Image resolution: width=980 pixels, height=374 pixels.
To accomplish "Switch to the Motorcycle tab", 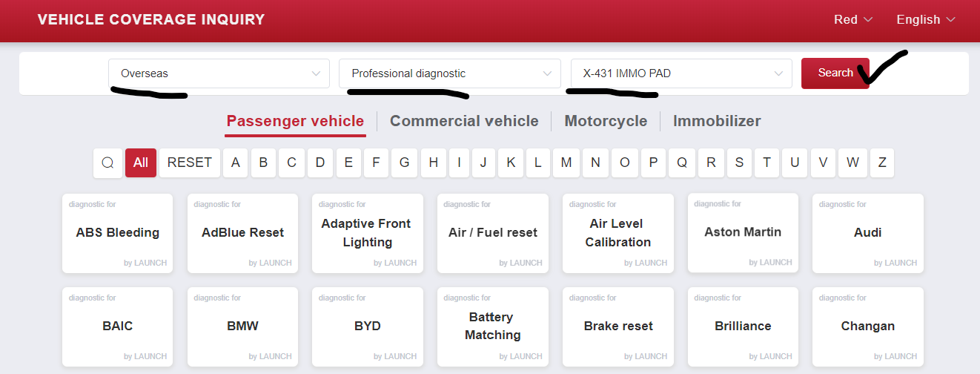I will click(x=606, y=121).
